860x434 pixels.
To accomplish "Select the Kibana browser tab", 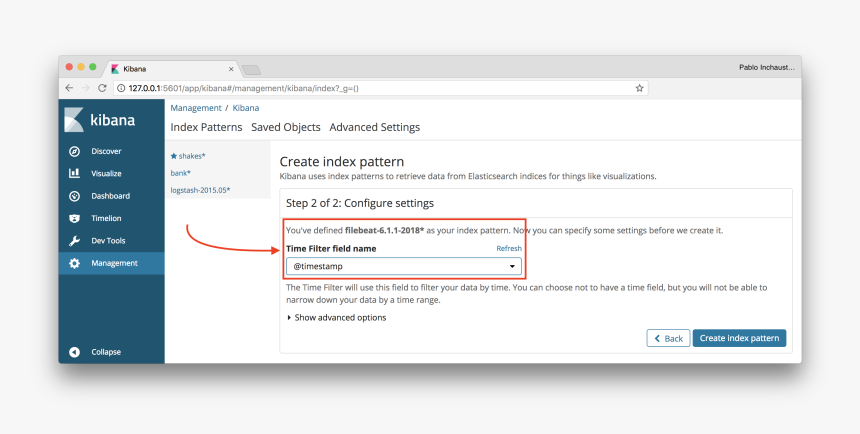I will pos(171,69).
